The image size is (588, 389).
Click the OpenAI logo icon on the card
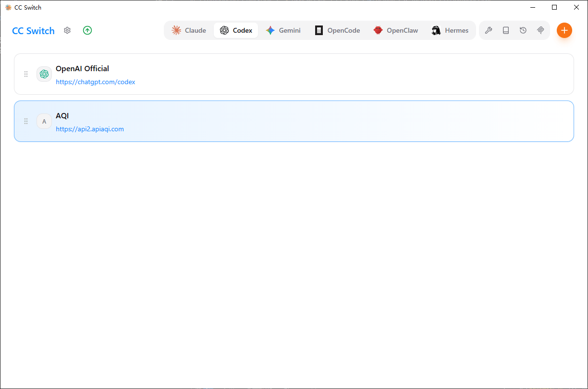44,74
